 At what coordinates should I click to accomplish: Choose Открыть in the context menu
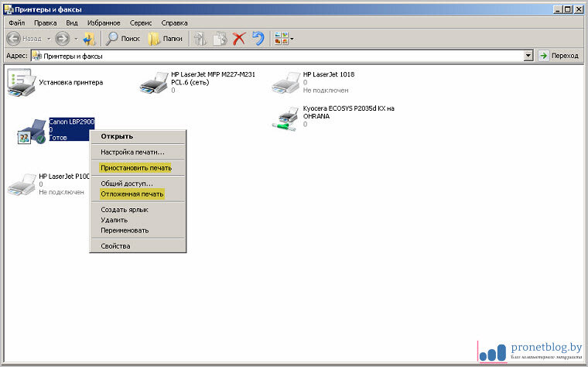[x=138, y=136]
